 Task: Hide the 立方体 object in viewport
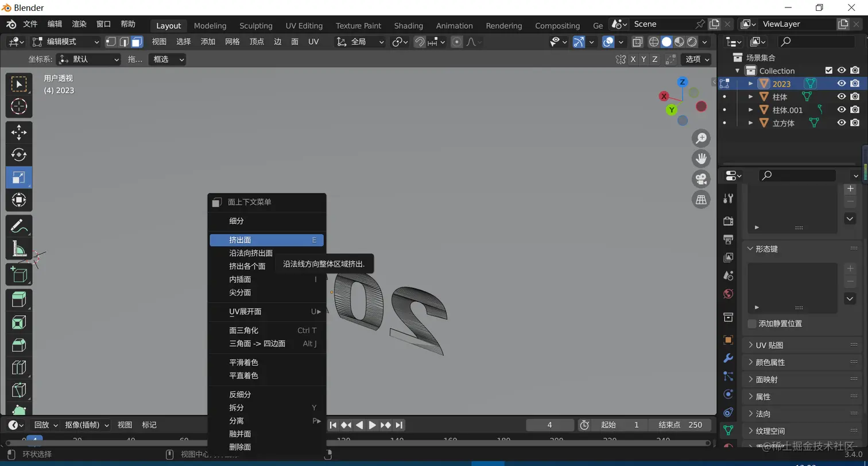pyautogui.click(x=842, y=123)
